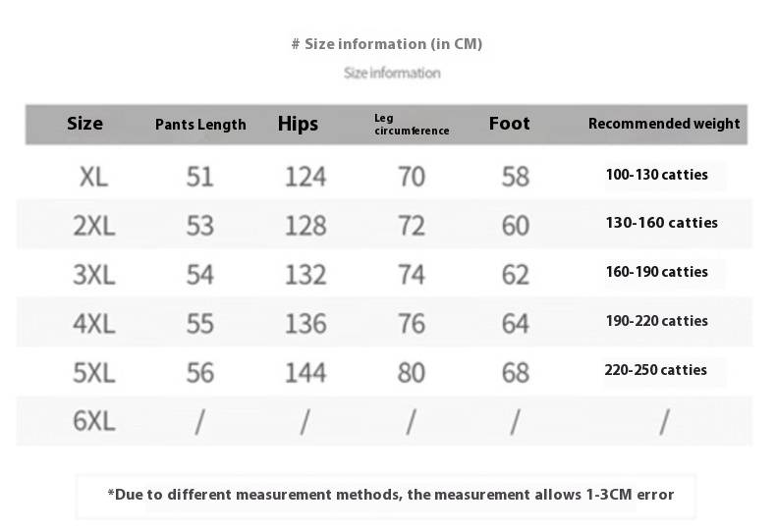Click the 220-250 catties weight cell
The image size is (776, 532).
pyautogui.click(x=656, y=370)
